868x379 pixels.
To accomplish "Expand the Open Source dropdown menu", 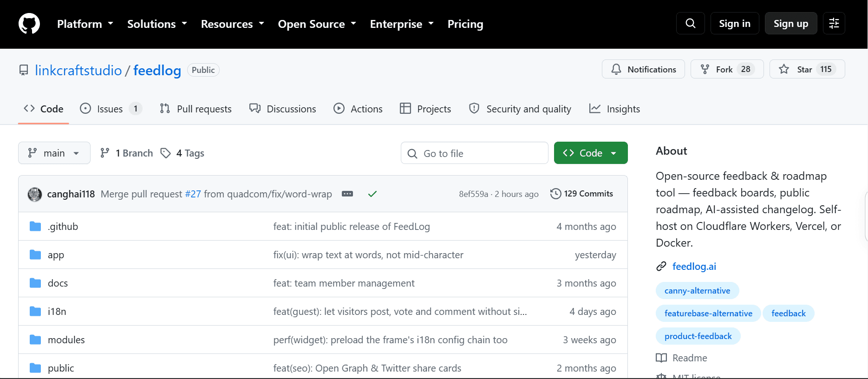I will (x=317, y=24).
